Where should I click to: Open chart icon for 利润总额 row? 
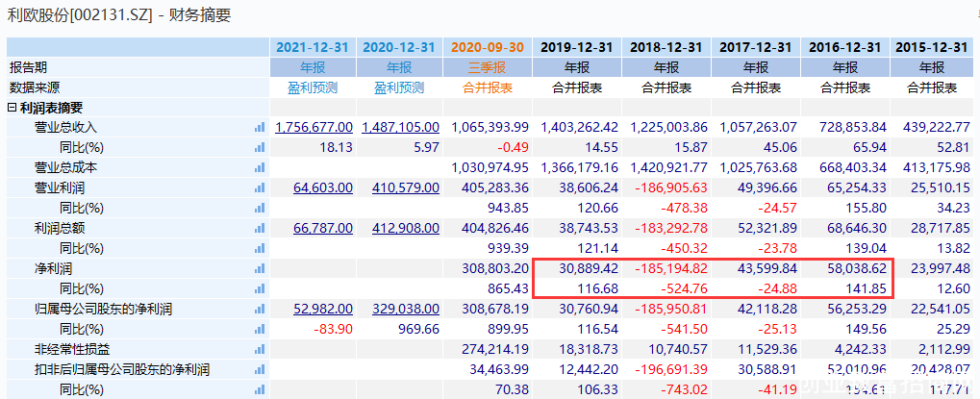(x=260, y=229)
